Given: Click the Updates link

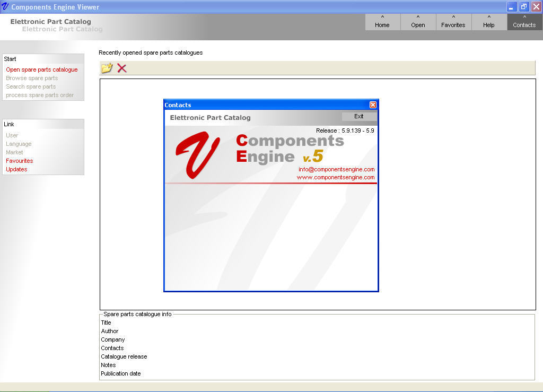Looking at the screenshot, I should [x=16, y=169].
